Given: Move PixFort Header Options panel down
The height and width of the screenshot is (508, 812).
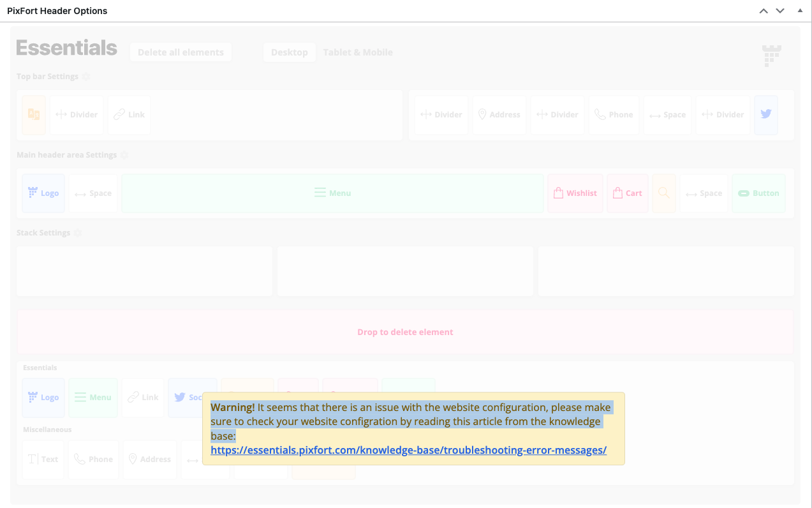Looking at the screenshot, I should [779, 11].
